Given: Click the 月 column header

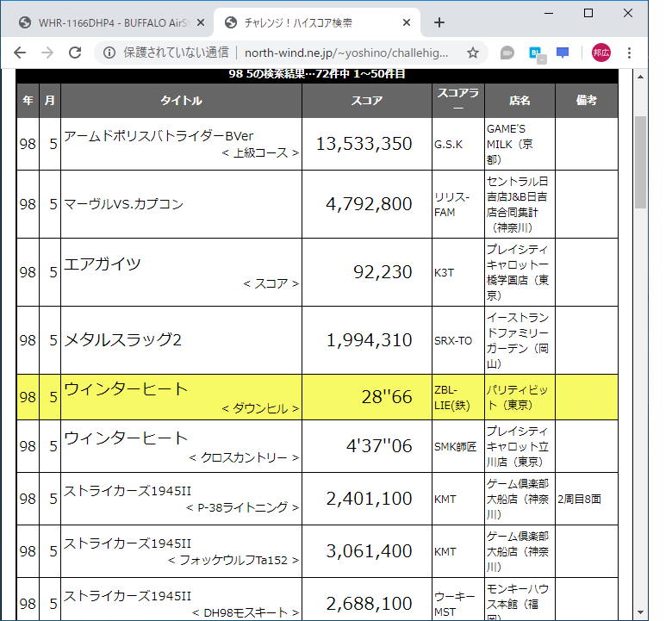Looking at the screenshot, I should point(50,101).
